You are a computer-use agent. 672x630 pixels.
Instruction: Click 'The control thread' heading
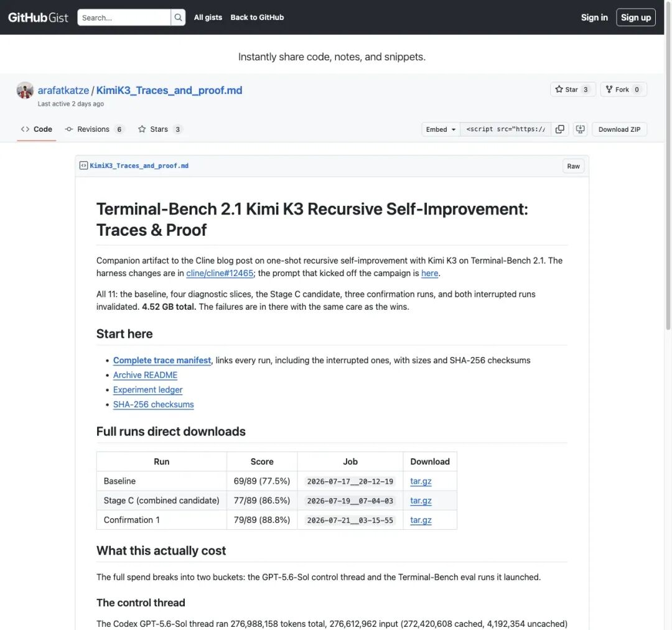[141, 603]
